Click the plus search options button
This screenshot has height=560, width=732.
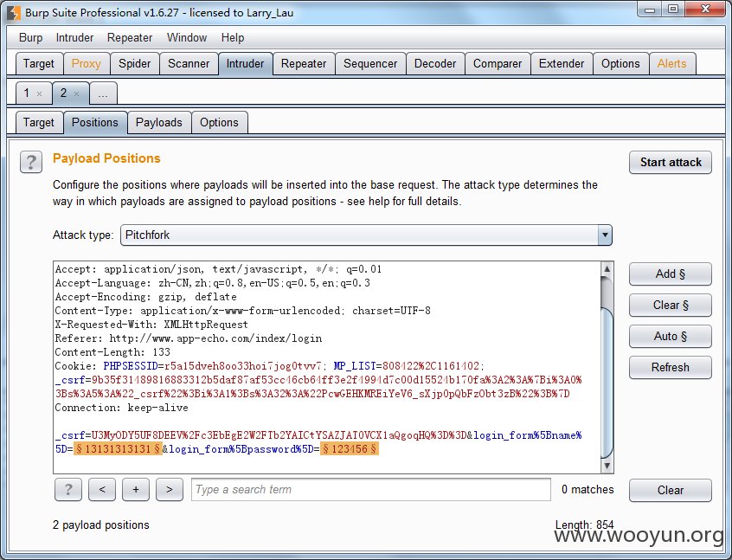tap(136, 490)
